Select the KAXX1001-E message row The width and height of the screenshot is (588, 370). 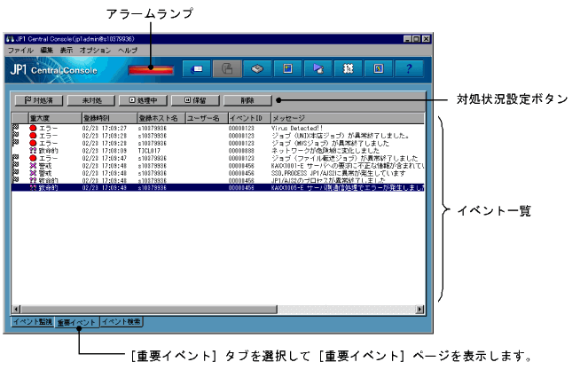click(x=348, y=166)
